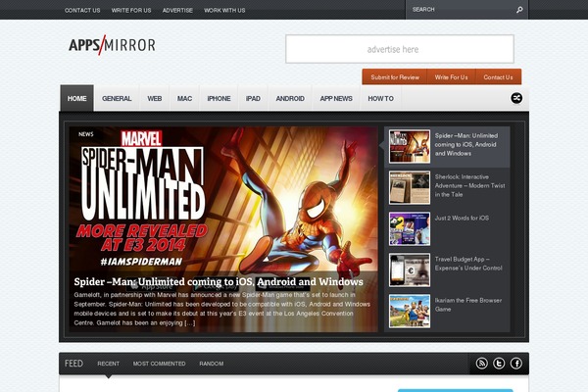588x392 pixels.
Task: Click the Sherlock sidebar thumbnail
Action: [410, 188]
